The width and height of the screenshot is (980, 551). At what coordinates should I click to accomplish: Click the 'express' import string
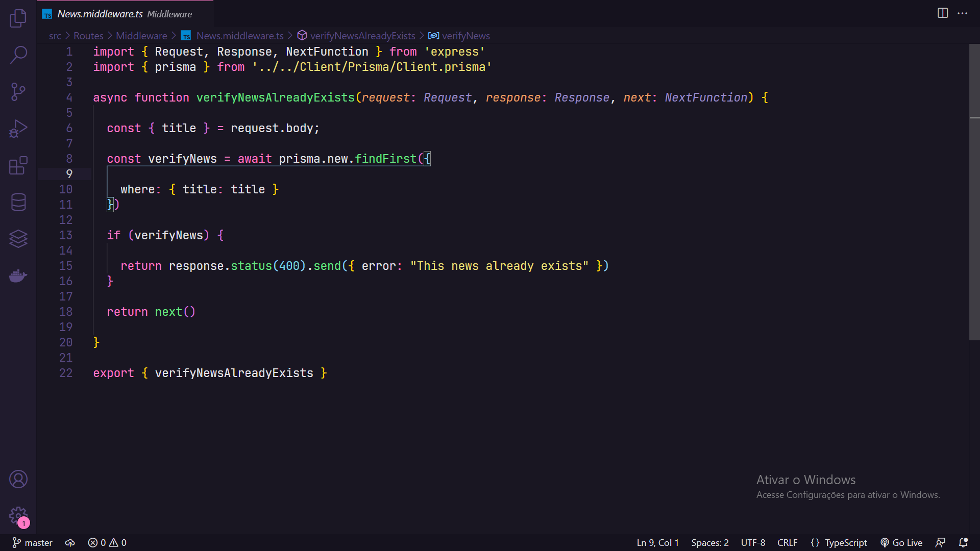tap(454, 52)
